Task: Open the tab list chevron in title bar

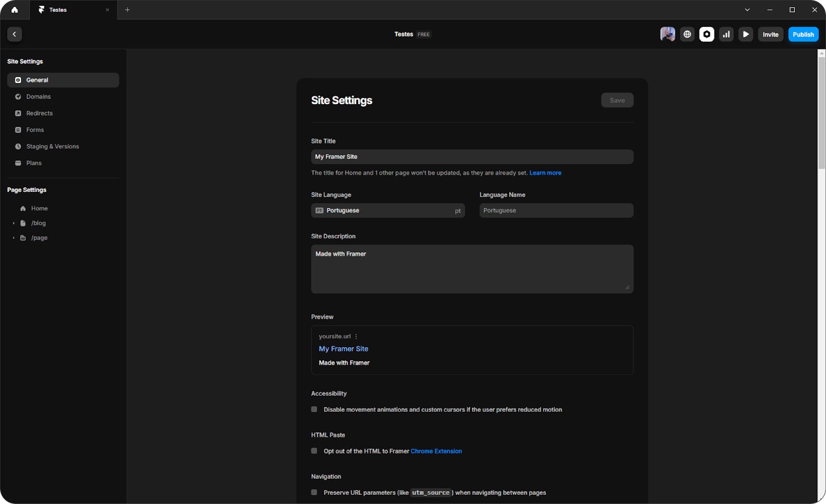Action: (x=747, y=10)
